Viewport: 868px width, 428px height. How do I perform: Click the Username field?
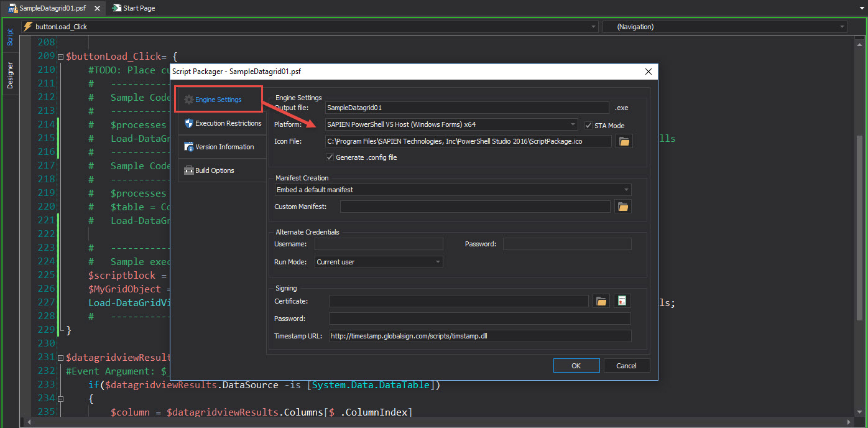pos(379,244)
